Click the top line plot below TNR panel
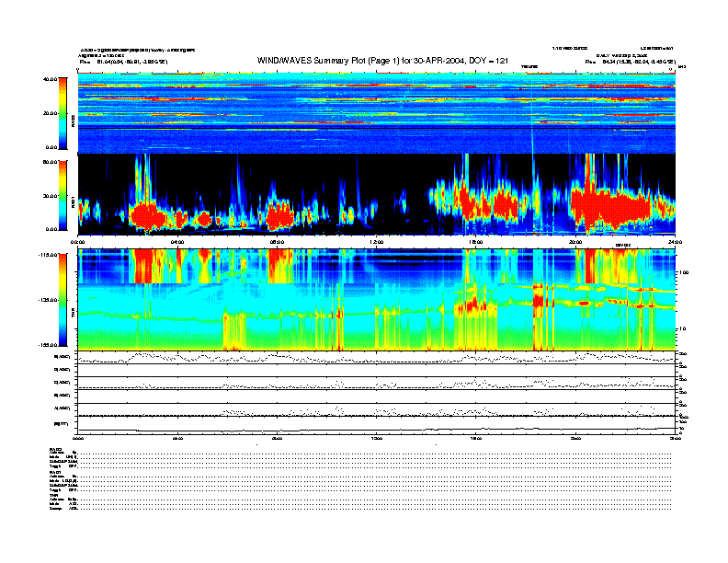 (377, 358)
